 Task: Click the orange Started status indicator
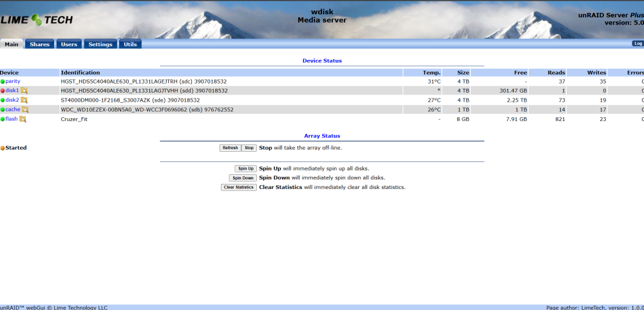(3, 148)
